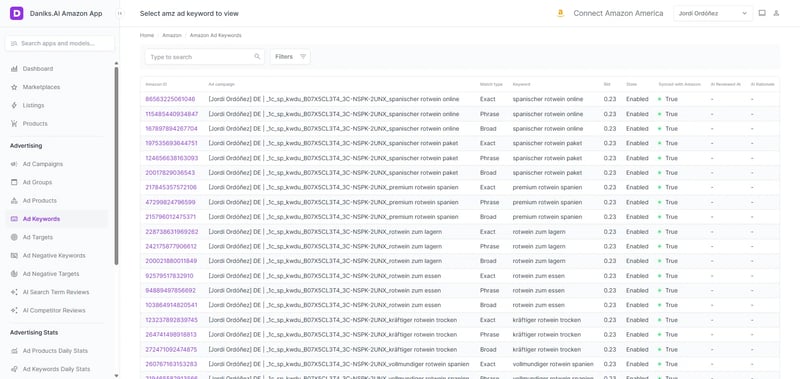
Task: Open keyword ID 115485440934847
Action: (171, 114)
